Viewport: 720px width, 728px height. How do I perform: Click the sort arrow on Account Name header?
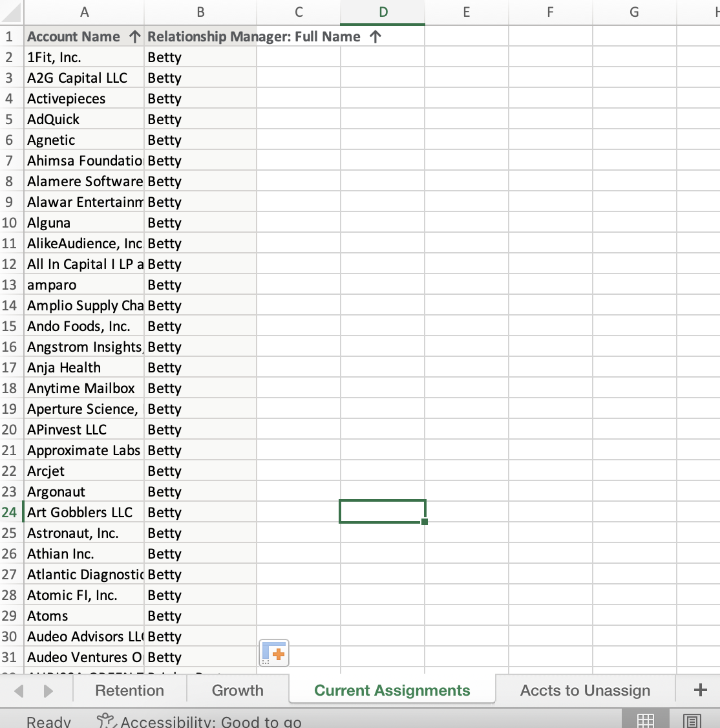[134, 36]
